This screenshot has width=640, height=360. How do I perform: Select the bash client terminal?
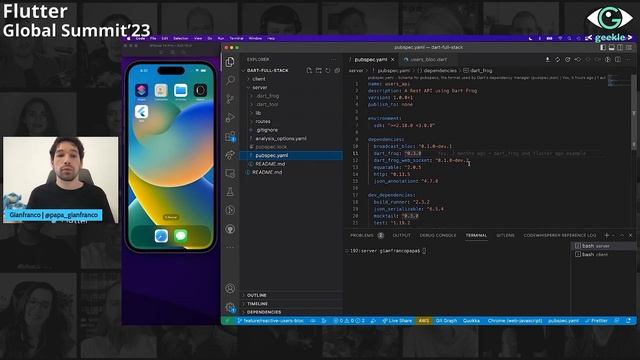click(x=602, y=255)
